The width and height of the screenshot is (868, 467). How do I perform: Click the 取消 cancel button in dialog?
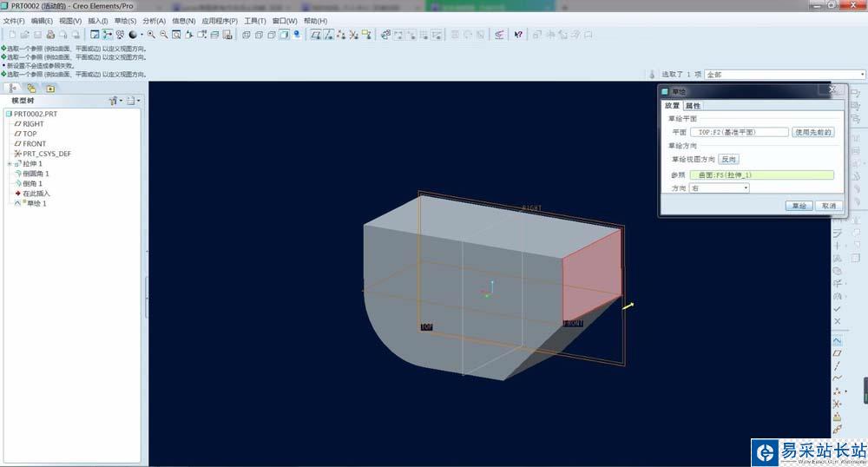pyautogui.click(x=829, y=206)
